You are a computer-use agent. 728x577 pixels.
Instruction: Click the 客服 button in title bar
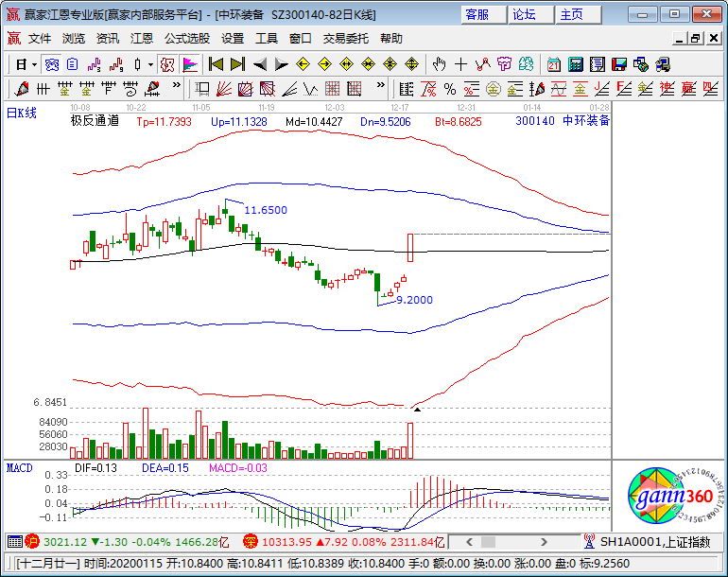[483, 15]
